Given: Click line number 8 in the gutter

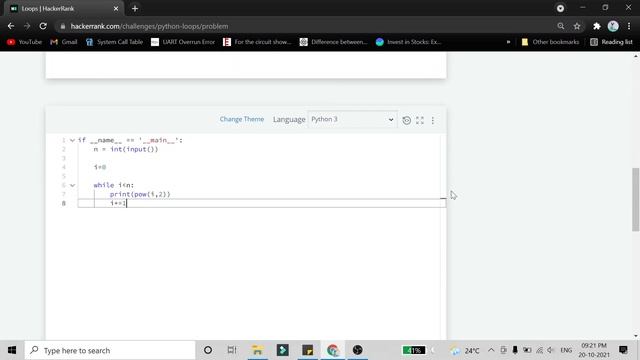Looking at the screenshot, I should pos(64,203).
